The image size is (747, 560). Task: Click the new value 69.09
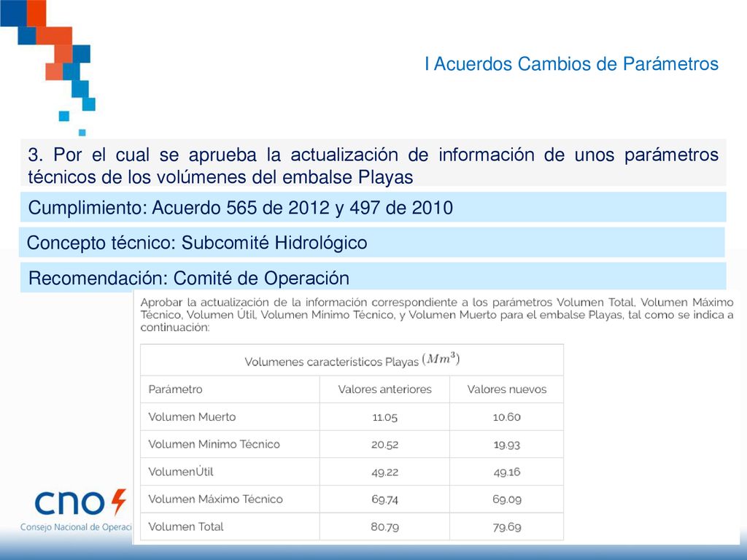coord(506,499)
